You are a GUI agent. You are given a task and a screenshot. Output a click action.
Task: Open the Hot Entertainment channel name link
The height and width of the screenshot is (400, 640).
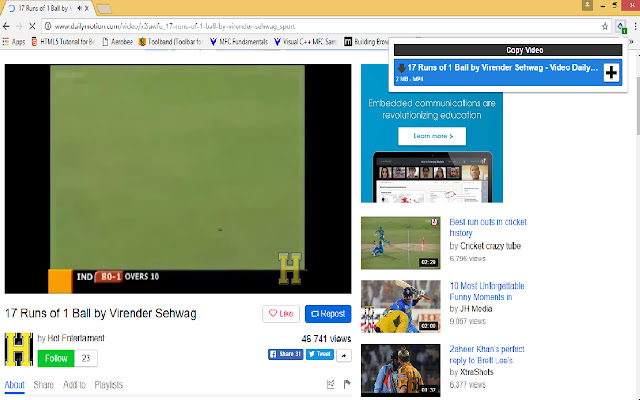coord(76,338)
